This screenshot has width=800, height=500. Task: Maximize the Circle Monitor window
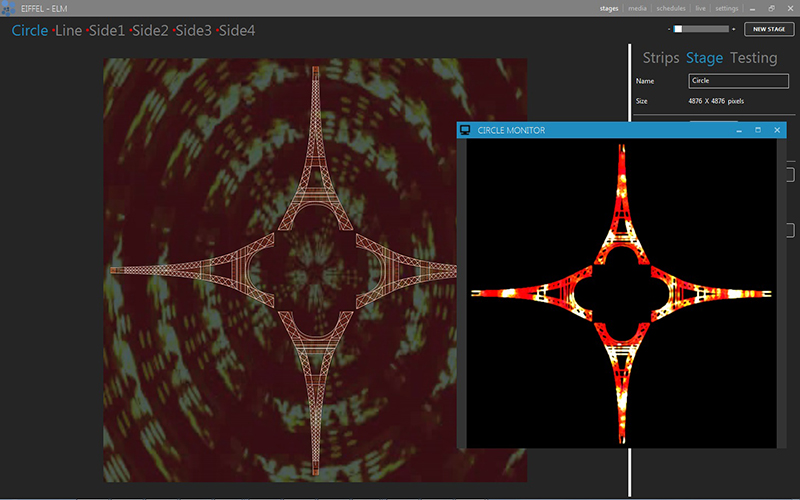pyautogui.click(x=758, y=130)
